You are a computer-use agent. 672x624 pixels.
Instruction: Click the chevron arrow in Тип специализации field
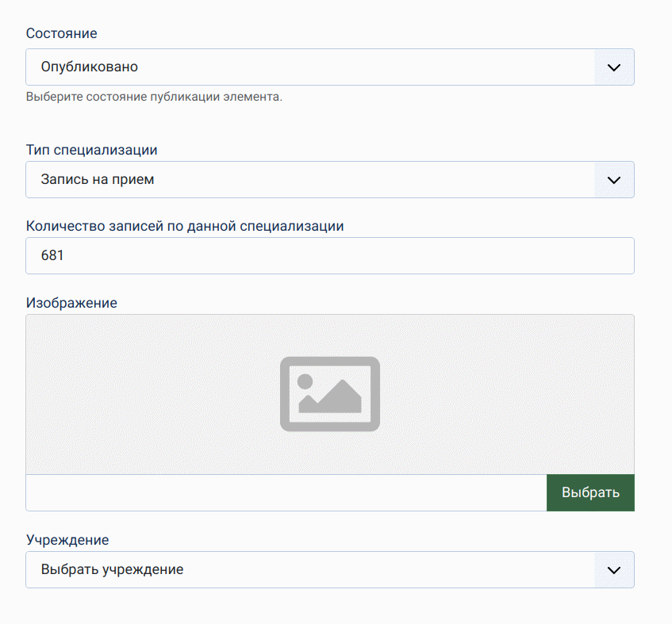pos(613,180)
